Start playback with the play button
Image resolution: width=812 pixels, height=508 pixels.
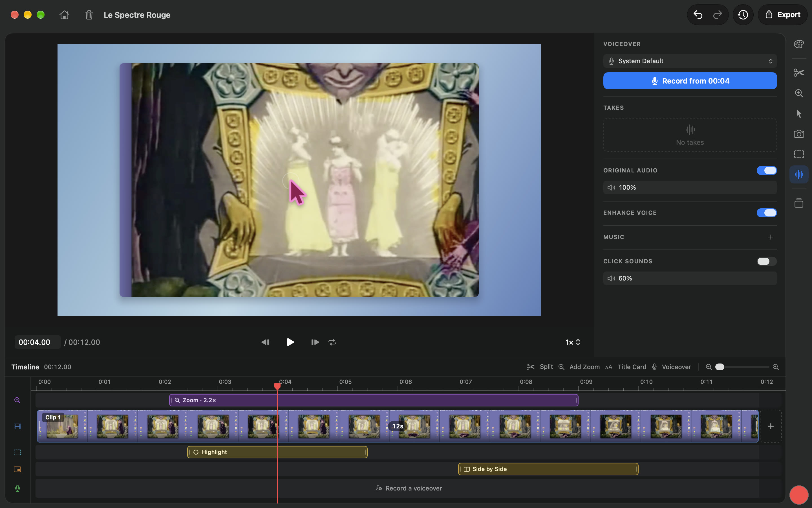point(290,342)
